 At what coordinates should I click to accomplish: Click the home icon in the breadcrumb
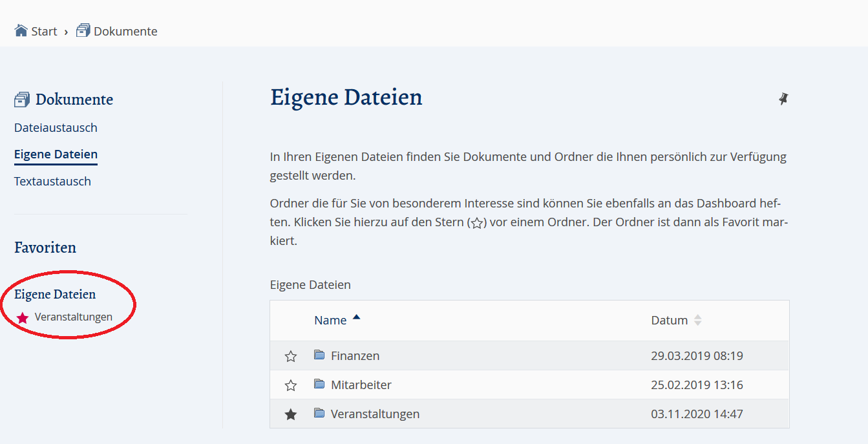tap(18, 29)
